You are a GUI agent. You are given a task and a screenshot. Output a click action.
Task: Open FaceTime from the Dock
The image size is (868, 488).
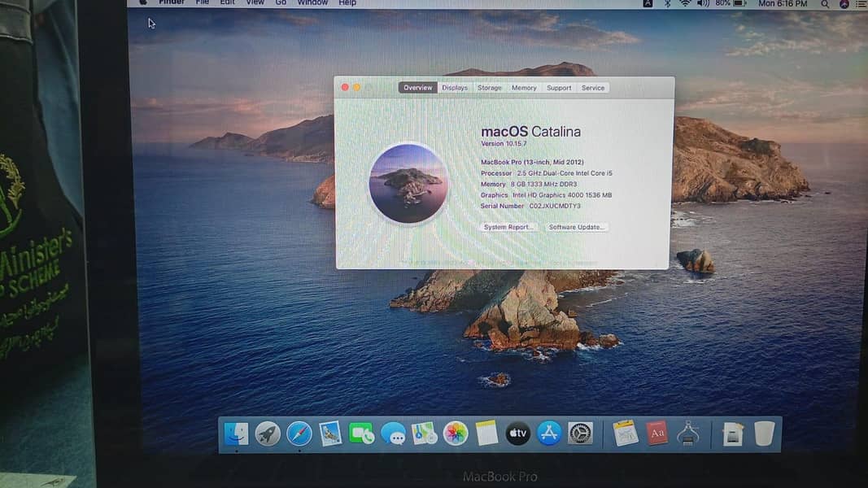[361, 434]
